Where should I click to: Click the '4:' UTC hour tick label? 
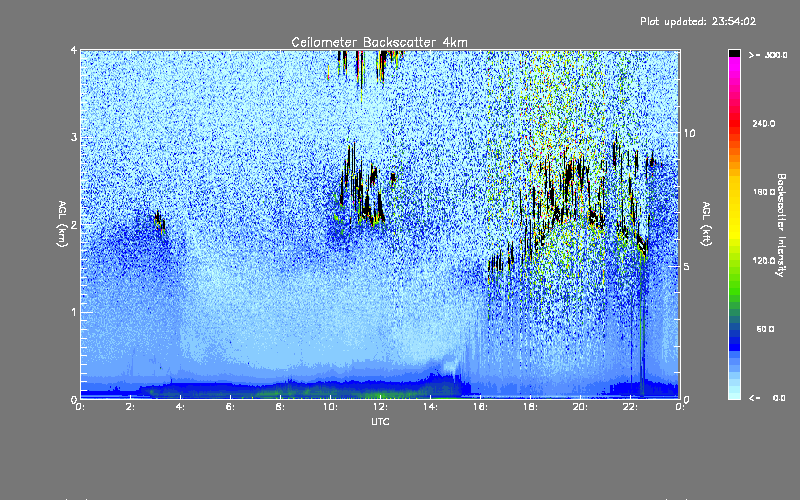pyautogui.click(x=180, y=407)
